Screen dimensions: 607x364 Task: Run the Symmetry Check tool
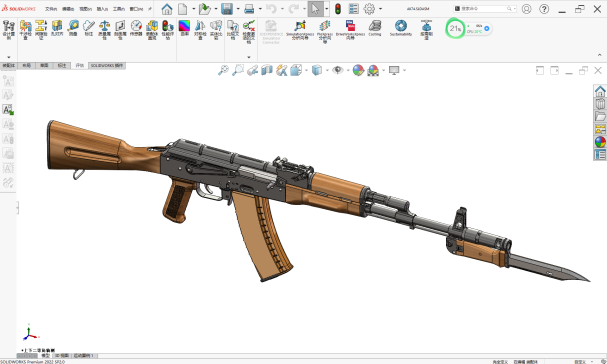pyautogui.click(x=200, y=30)
